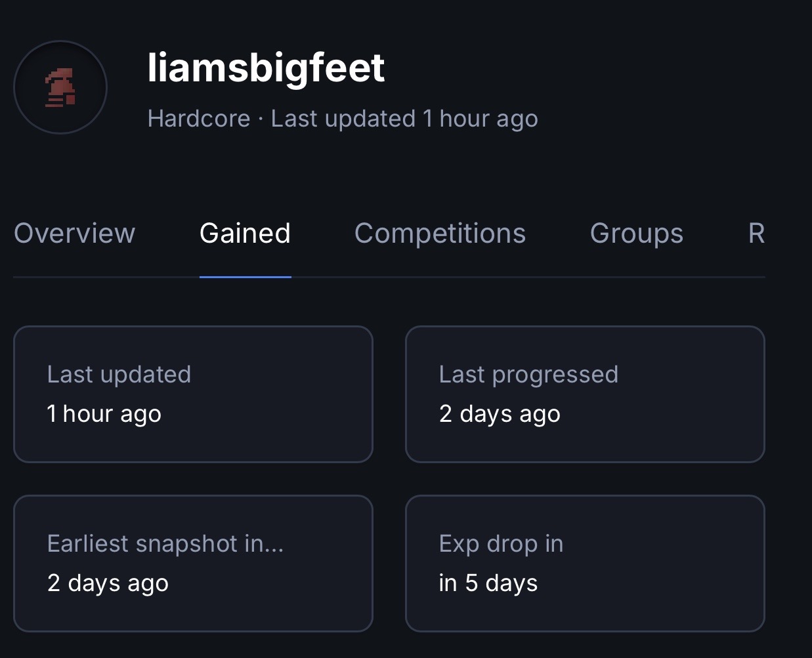Click the blue underline beneath Gained
This screenshot has width=812, height=658.
(245, 276)
